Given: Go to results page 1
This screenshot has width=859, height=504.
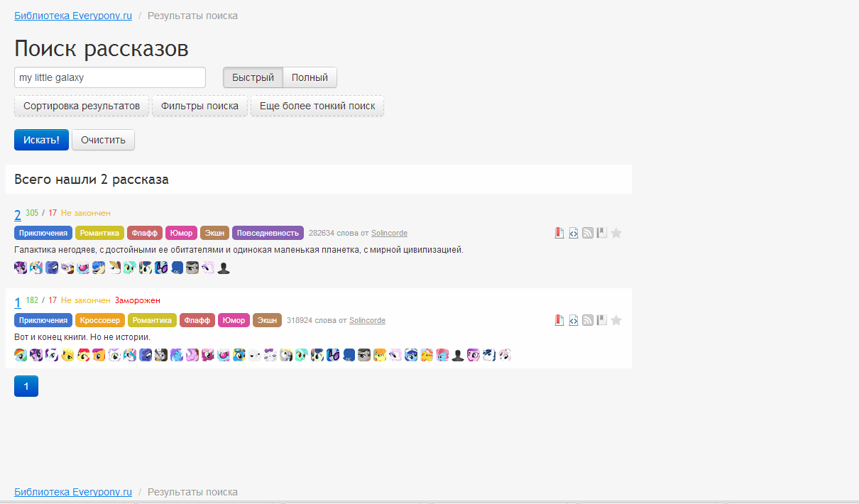Looking at the screenshot, I should tap(26, 386).
